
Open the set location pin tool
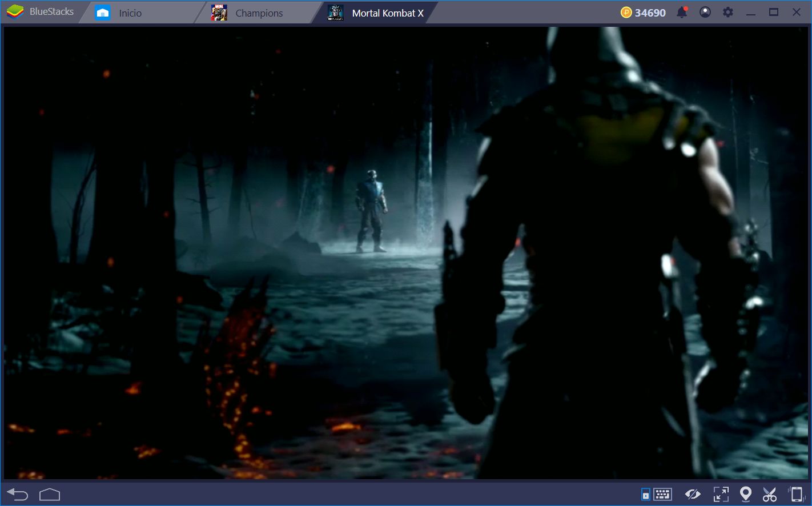pyautogui.click(x=746, y=494)
